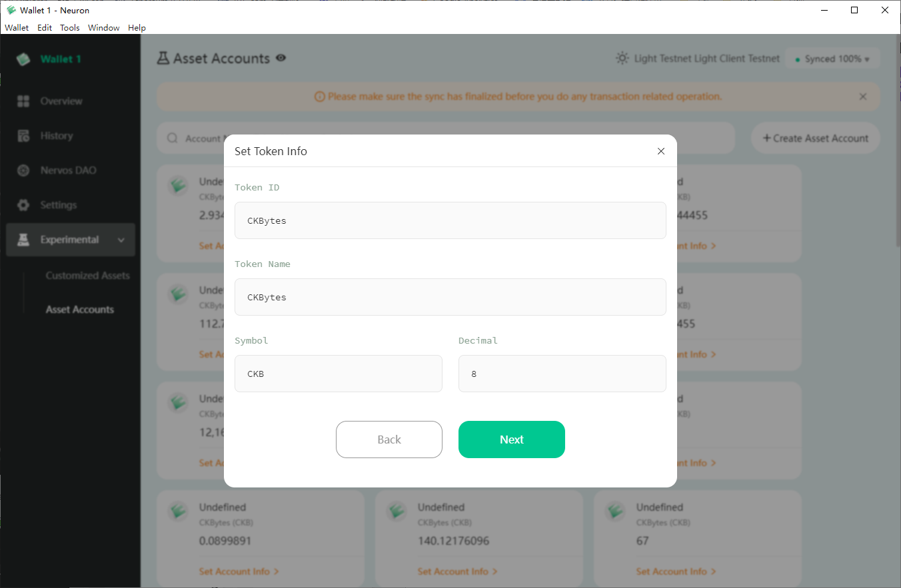This screenshot has height=588, width=901.
Task: Click the balance 67
Action: pos(642,541)
